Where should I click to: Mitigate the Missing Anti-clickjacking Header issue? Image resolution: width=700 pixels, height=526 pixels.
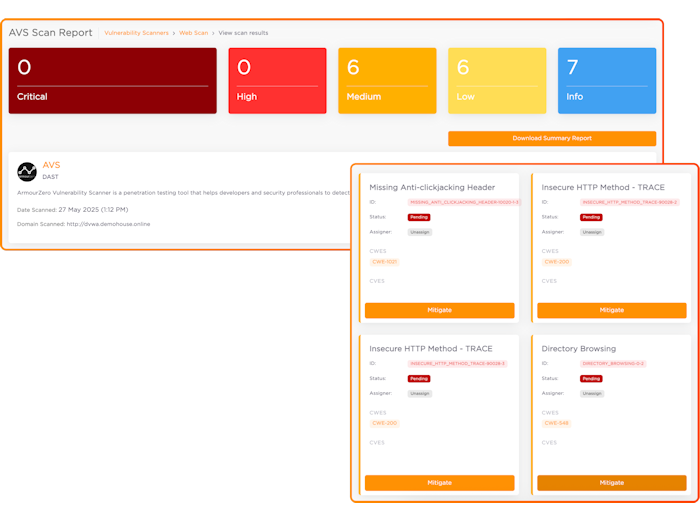click(439, 310)
